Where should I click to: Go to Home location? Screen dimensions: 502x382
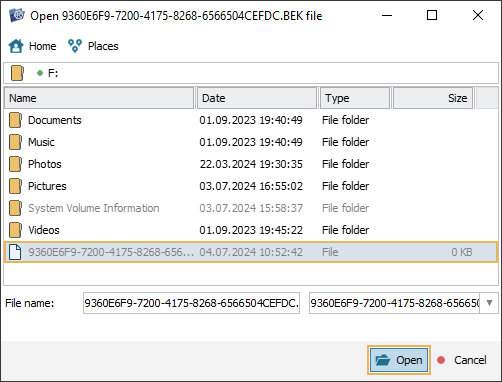[33, 46]
